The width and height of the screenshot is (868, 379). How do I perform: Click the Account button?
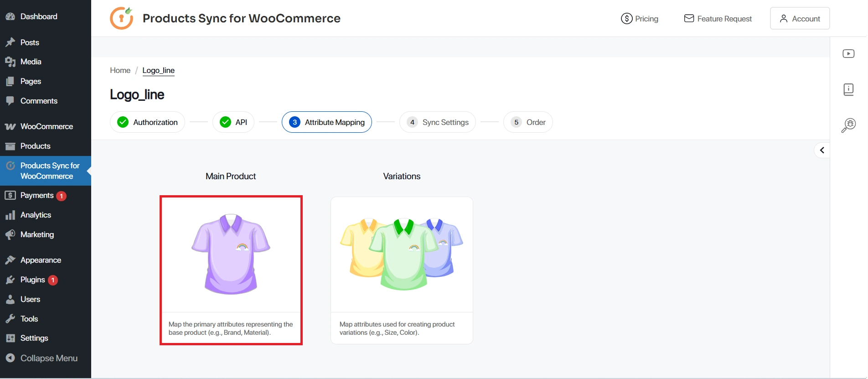pos(800,19)
